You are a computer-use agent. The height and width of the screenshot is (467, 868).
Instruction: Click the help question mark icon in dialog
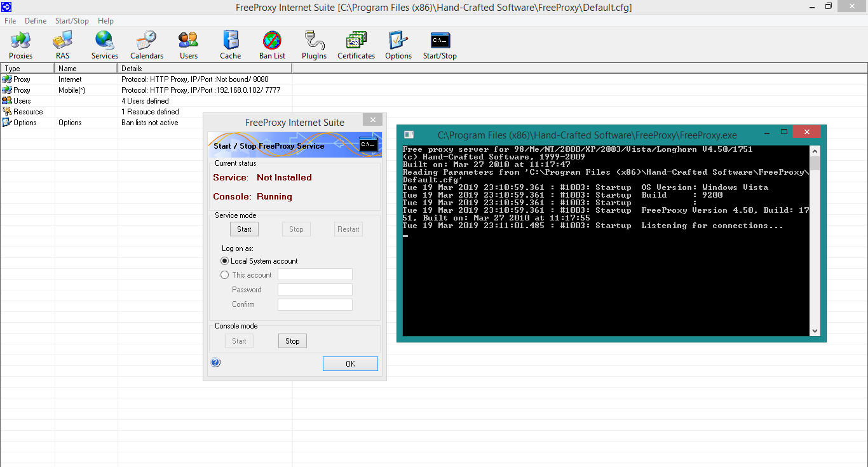pos(215,363)
